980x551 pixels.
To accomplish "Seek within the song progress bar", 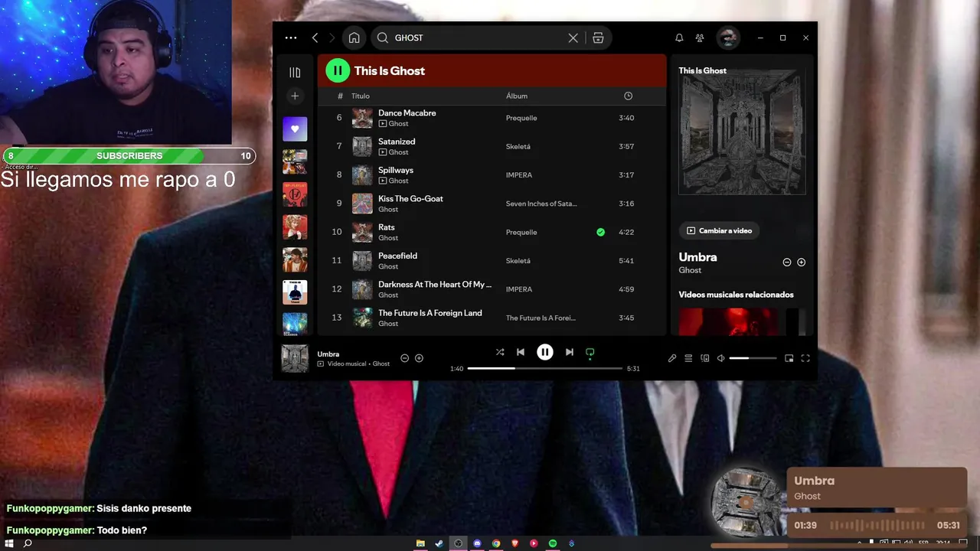I will (544, 368).
